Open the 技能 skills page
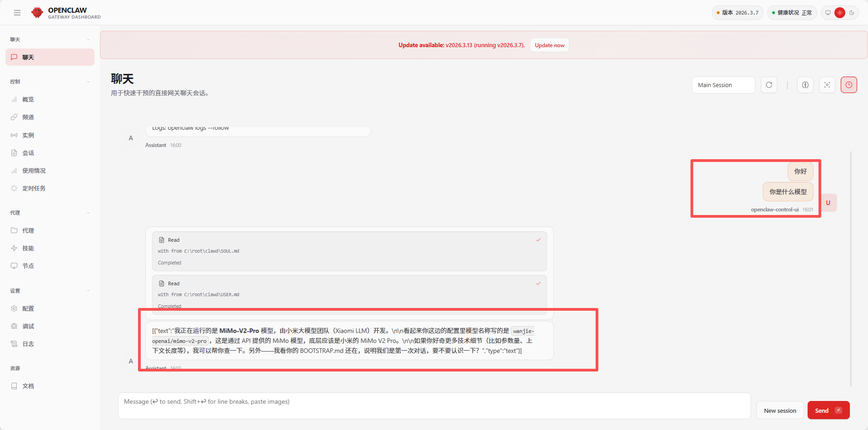 (28, 248)
